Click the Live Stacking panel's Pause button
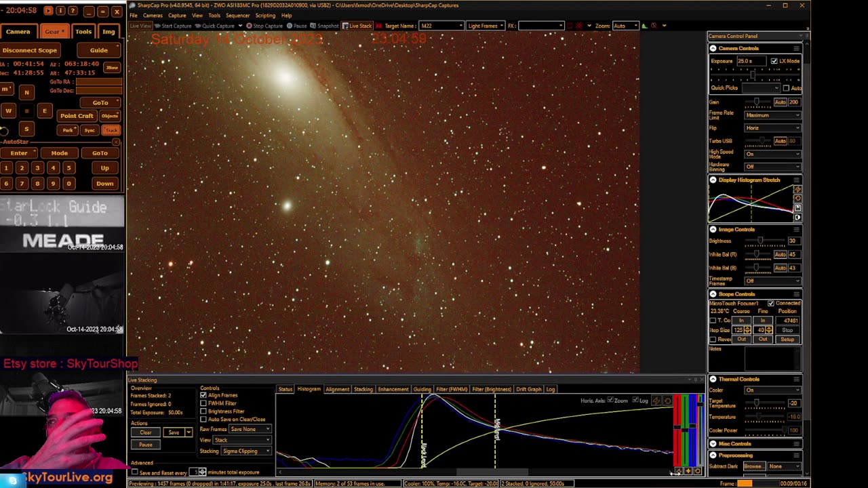The width and height of the screenshot is (868, 488). pos(146,445)
